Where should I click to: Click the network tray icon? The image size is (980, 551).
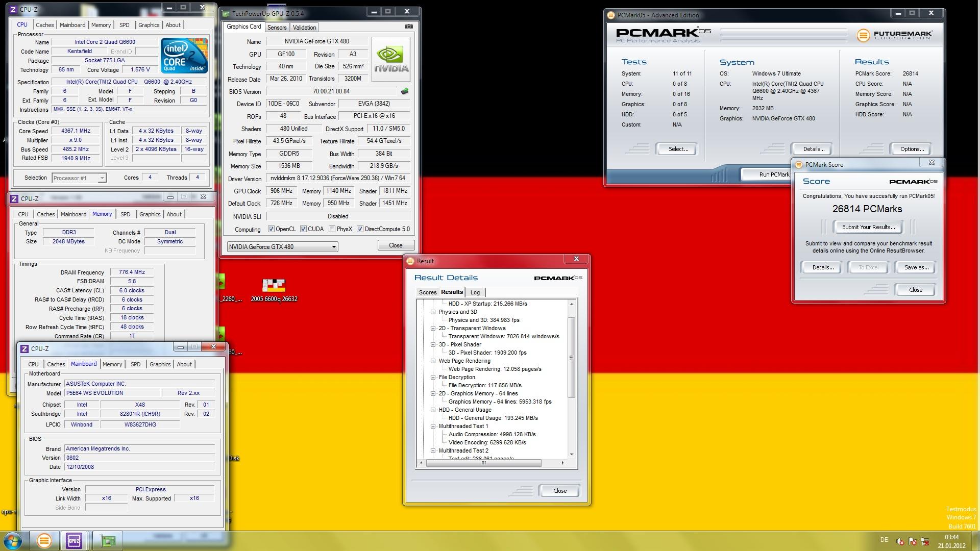[925, 541]
